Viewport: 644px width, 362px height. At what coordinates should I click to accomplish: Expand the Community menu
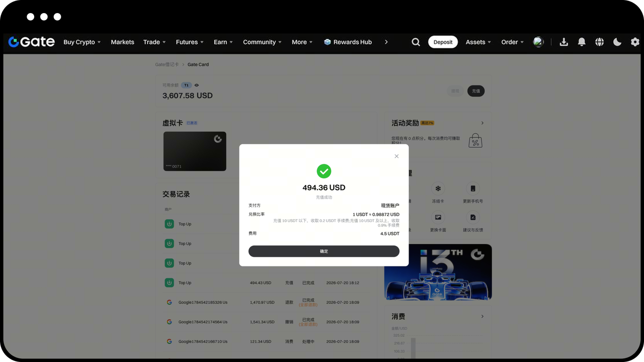(262, 42)
